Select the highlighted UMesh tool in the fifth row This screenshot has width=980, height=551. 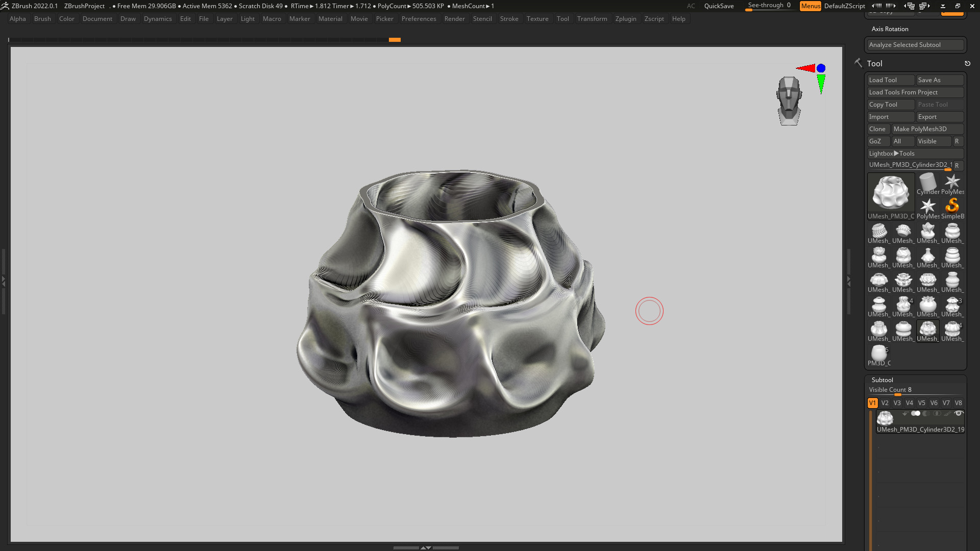coord(927,331)
